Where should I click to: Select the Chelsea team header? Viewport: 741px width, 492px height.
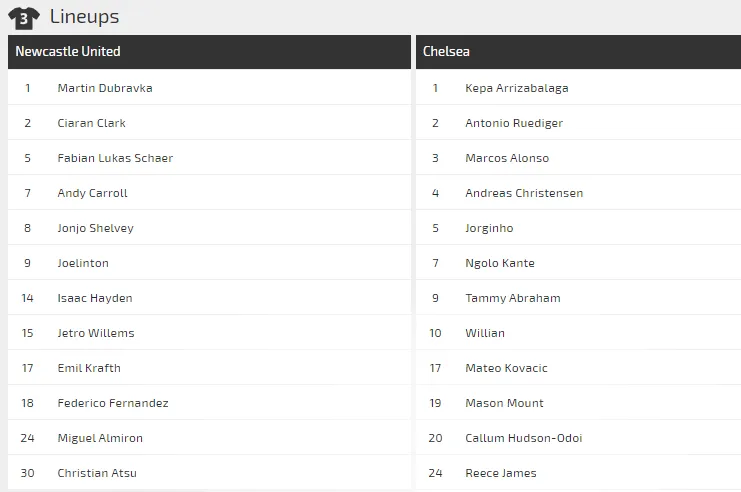coord(446,51)
